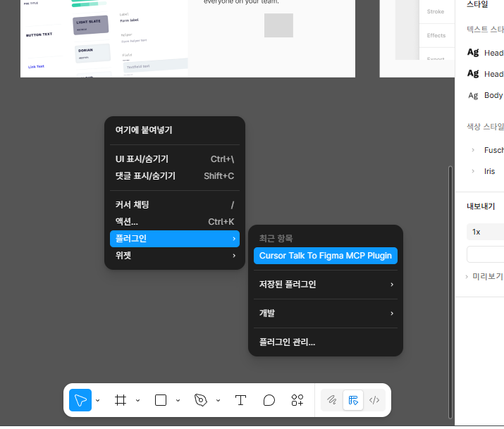Screen dimensions: 504x429
Task: Expand the Fusch color style group
Action: (473, 150)
